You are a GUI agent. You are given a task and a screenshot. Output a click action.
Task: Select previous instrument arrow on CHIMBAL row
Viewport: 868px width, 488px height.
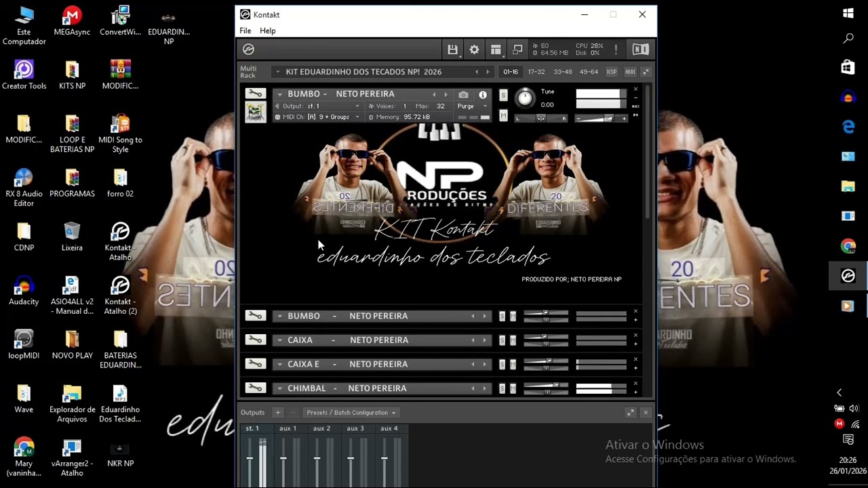(x=473, y=388)
